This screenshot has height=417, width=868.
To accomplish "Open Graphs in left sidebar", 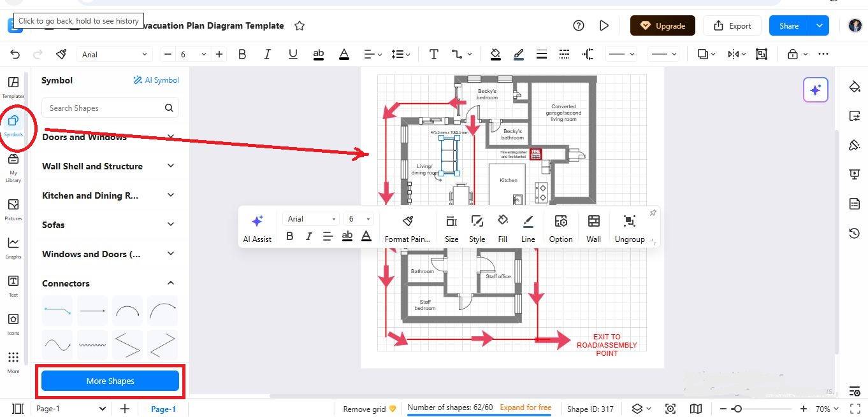I will tap(13, 248).
